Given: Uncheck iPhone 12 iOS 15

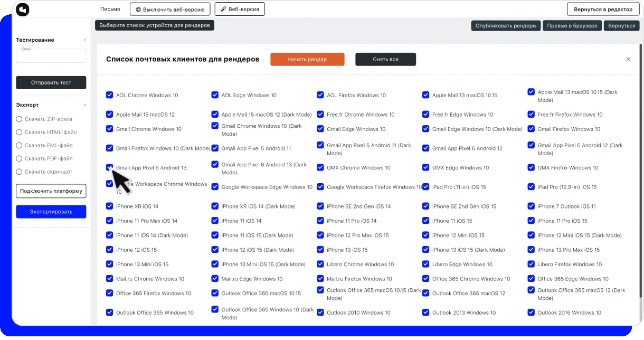Looking at the screenshot, I should coord(109,250).
